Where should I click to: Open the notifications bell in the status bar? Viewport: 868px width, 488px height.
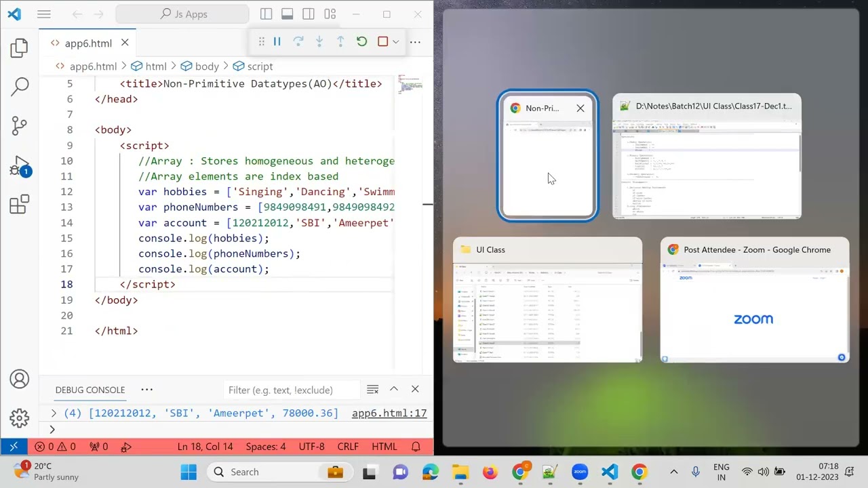416,447
